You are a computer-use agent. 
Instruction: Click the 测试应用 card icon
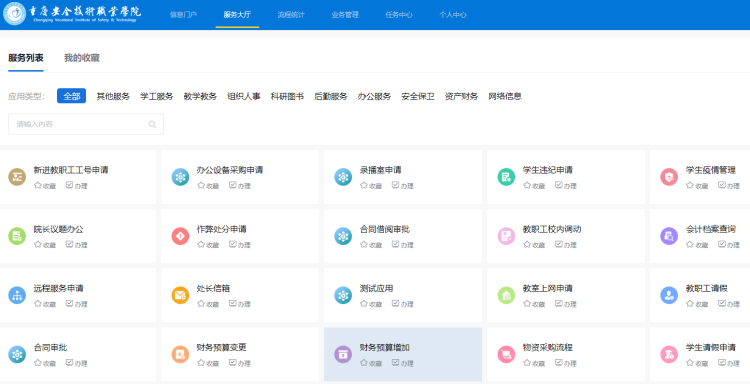343,295
